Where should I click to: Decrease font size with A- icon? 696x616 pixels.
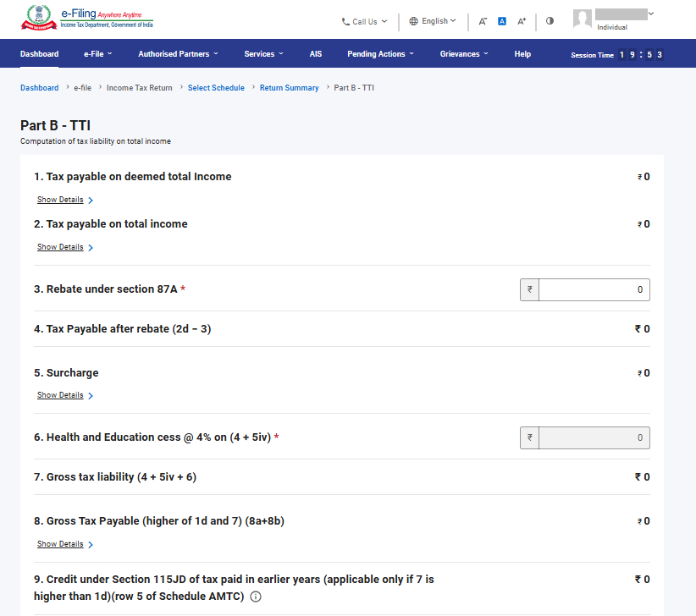tap(483, 21)
